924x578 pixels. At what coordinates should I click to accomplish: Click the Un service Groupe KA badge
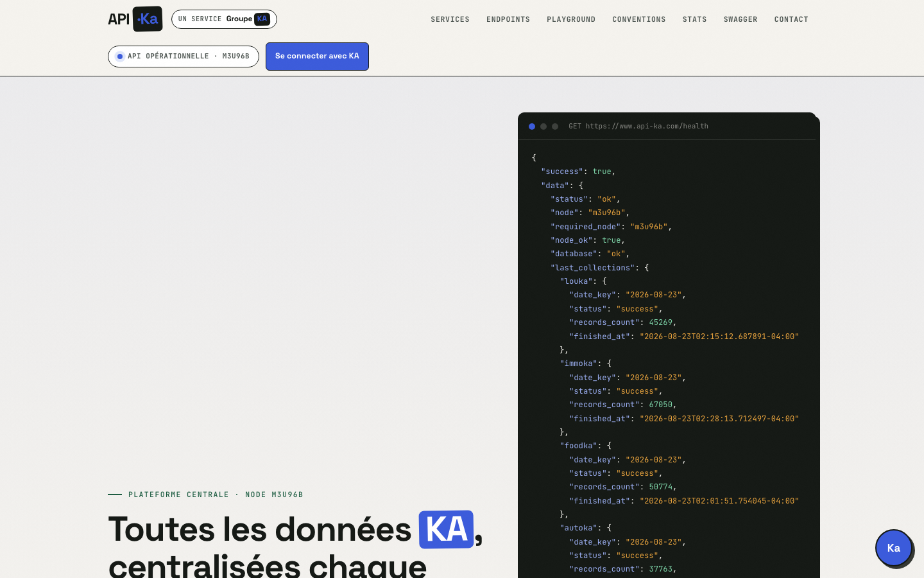tap(224, 19)
